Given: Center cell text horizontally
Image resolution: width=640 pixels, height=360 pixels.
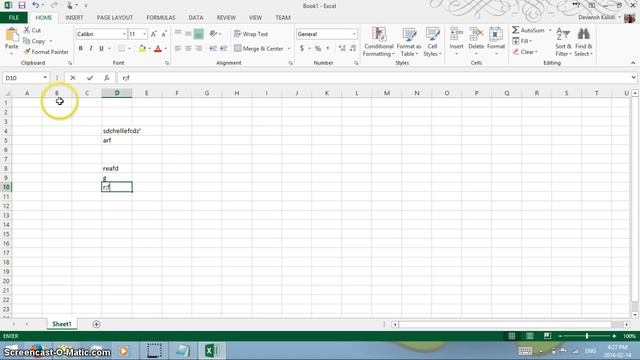Looking at the screenshot, I should (x=188, y=49).
